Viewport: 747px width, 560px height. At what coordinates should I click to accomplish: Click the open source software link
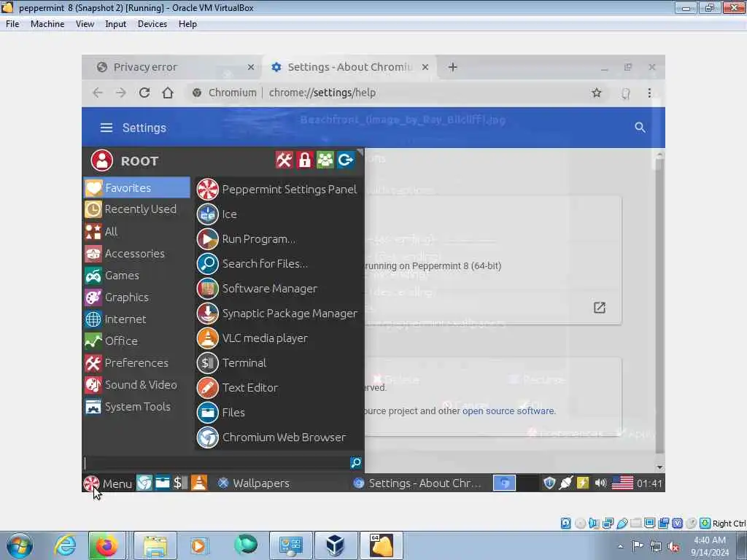tap(508, 411)
